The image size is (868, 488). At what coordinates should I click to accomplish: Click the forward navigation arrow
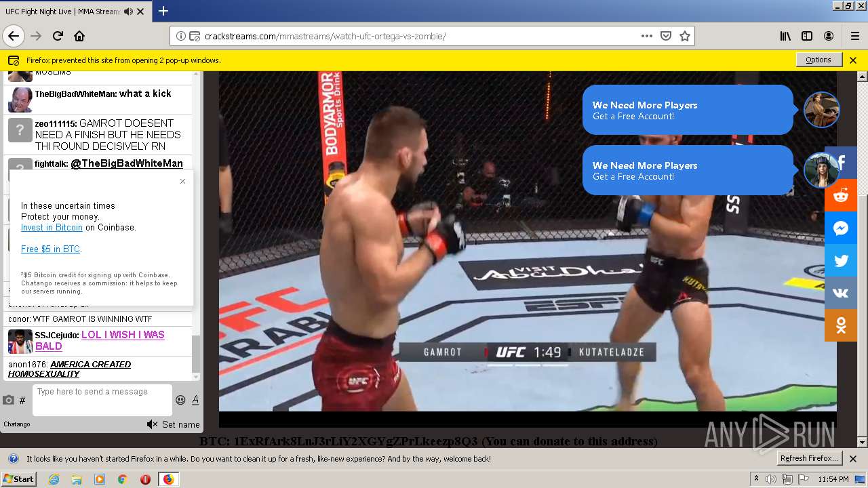click(x=36, y=36)
